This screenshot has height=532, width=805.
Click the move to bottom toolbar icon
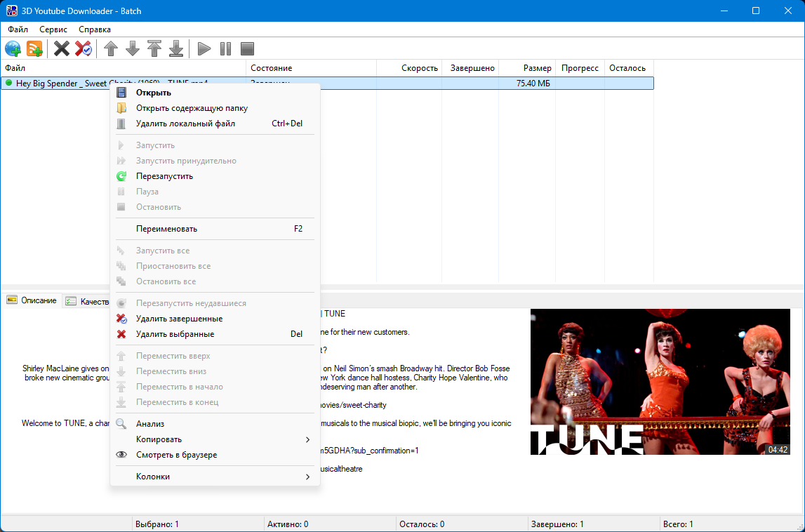(x=176, y=48)
